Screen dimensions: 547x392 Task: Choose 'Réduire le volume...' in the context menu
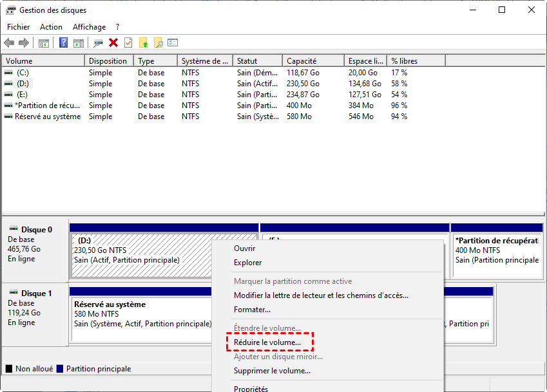[267, 342]
